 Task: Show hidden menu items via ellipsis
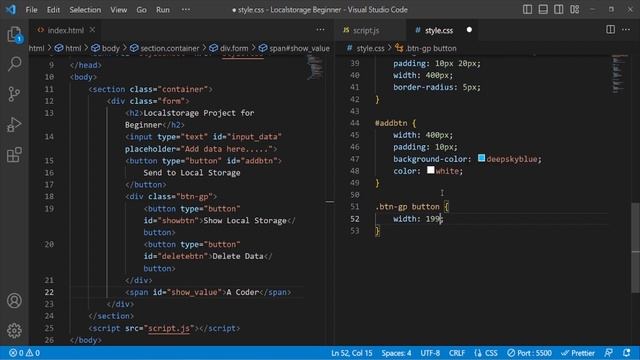click(x=186, y=9)
